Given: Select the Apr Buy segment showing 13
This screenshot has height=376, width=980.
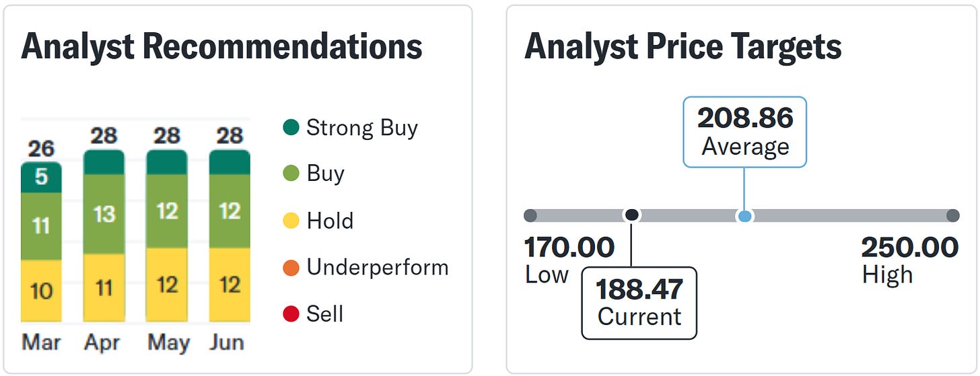Looking at the screenshot, I should click(104, 214).
